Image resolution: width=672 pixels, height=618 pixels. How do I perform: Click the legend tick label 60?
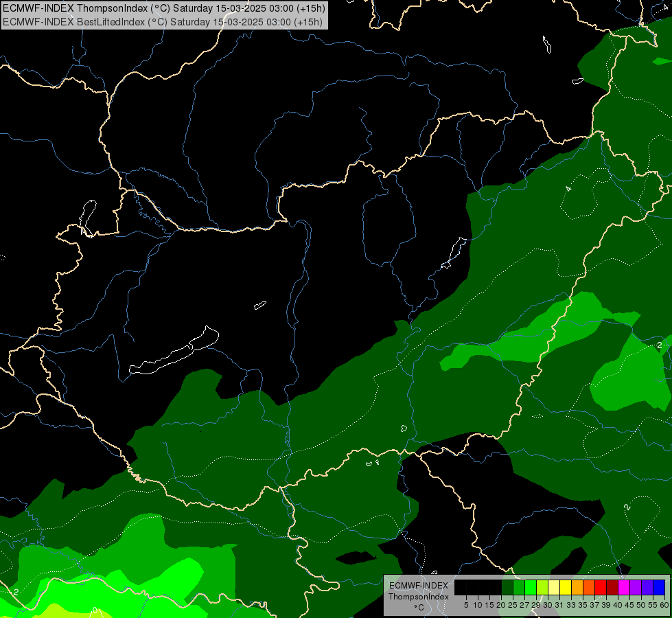[x=664, y=605]
